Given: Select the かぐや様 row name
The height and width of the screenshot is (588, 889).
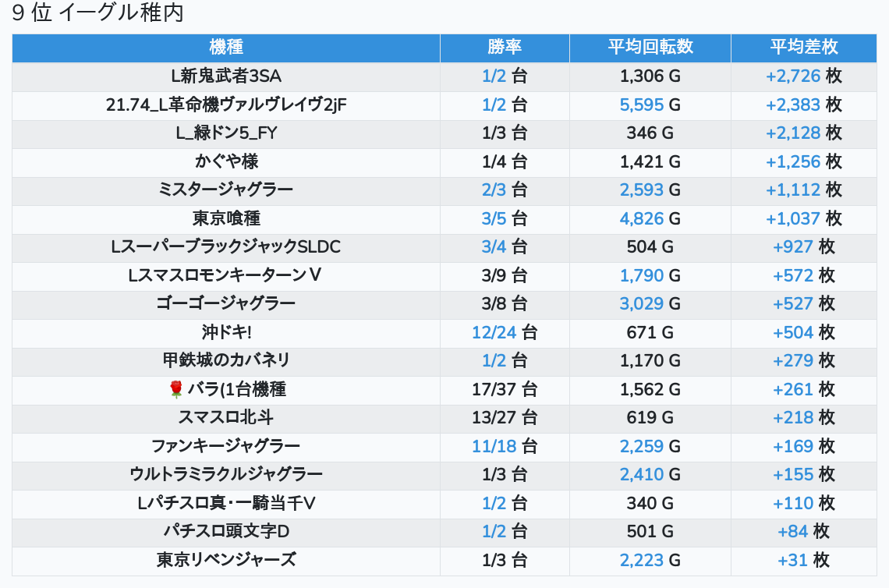Looking at the screenshot, I should click(x=226, y=161).
